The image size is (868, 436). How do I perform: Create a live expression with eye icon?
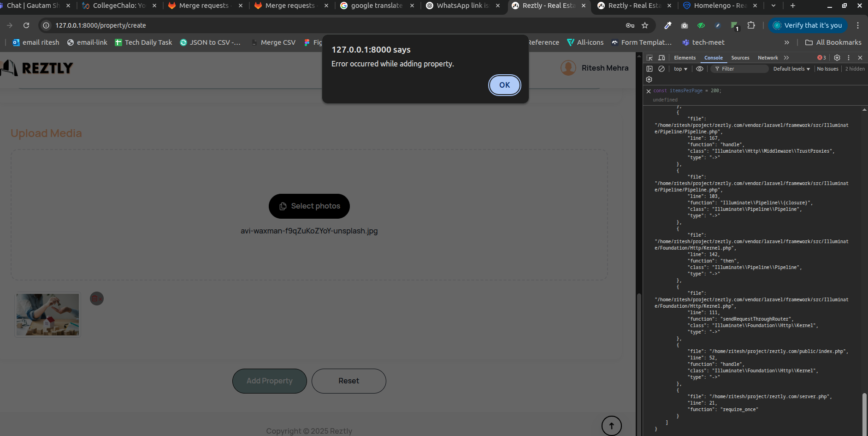pyautogui.click(x=700, y=69)
